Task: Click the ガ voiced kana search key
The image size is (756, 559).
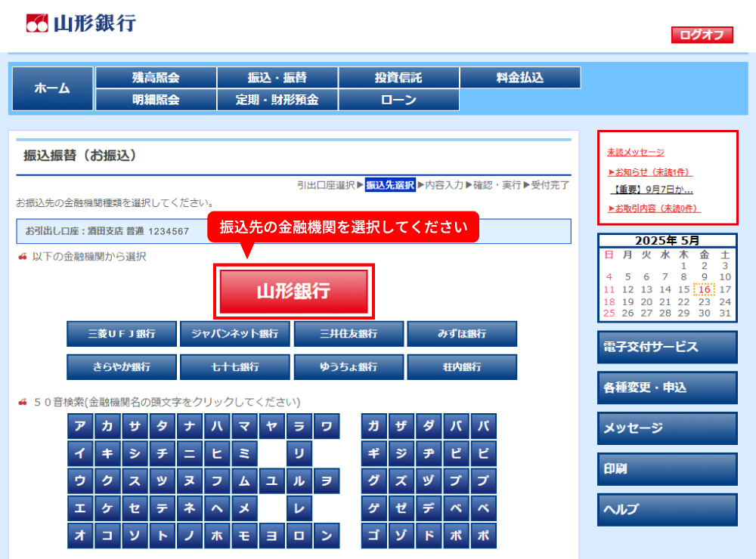Action: [x=373, y=426]
